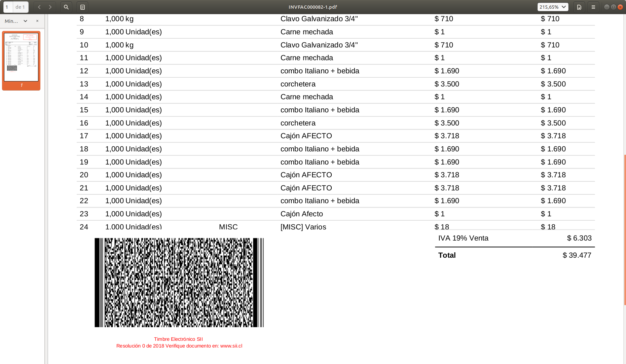This screenshot has width=626, height=364.
Task: Open search in the document
Action: 66,7
